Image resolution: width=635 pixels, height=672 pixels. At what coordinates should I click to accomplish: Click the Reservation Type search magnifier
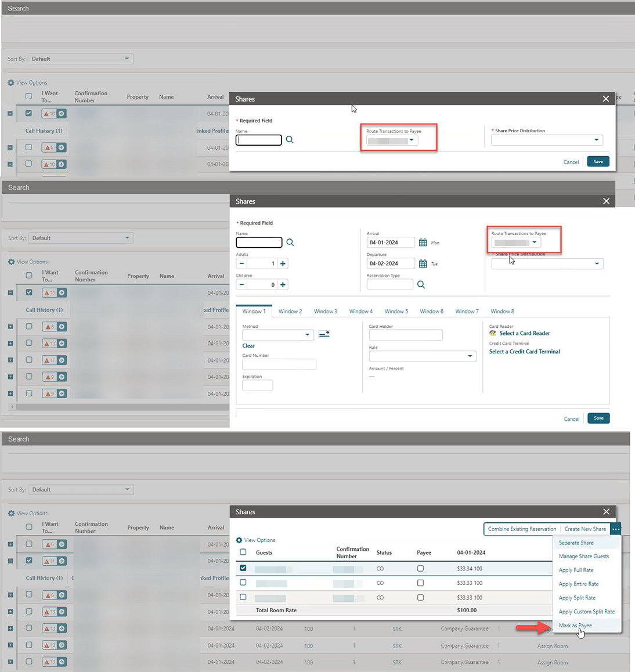click(421, 284)
